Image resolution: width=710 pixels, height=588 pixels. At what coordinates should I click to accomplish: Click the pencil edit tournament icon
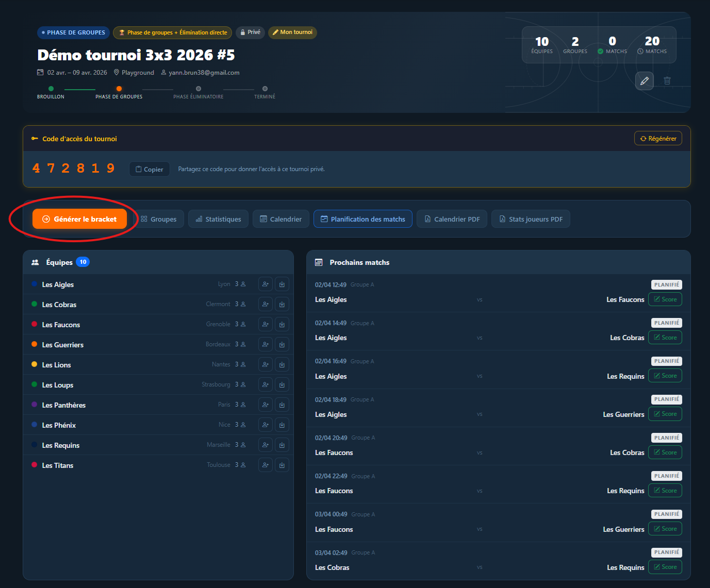644,81
